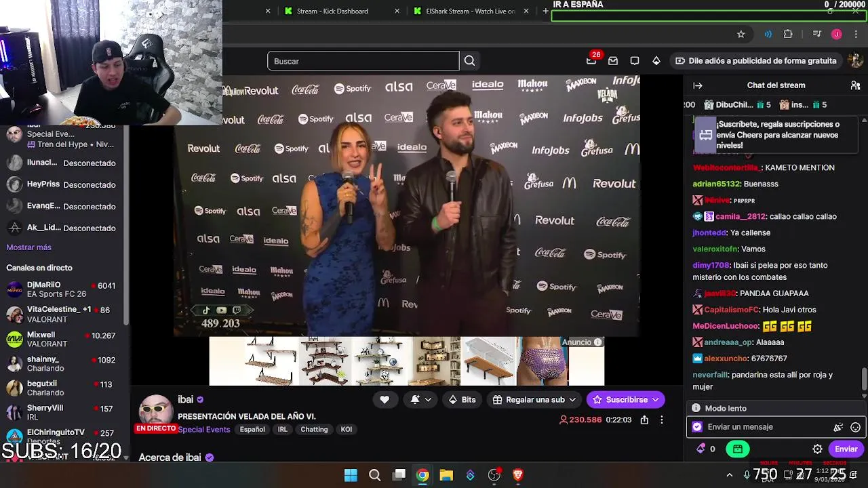Open stream more options three dots

[662, 420]
